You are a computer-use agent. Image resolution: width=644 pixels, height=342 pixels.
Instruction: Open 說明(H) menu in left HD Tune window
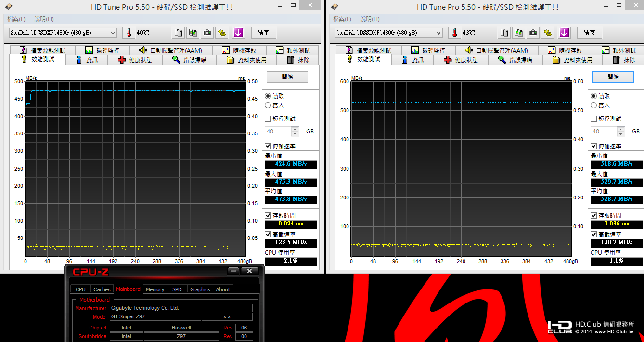click(x=44, y=19)
